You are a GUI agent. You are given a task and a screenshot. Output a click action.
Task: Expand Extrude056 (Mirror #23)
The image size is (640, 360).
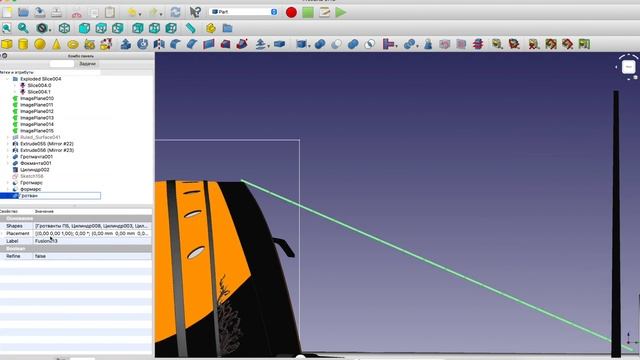[x=8, y=151]
